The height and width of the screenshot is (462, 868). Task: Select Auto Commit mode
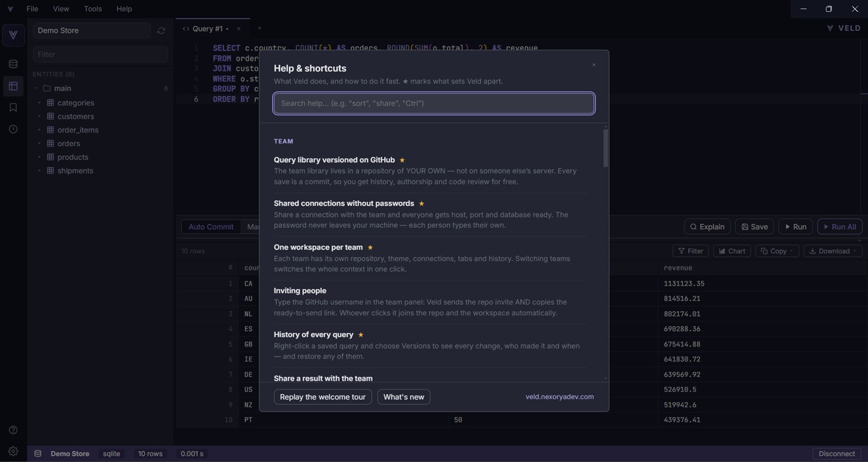pos(211,227)
